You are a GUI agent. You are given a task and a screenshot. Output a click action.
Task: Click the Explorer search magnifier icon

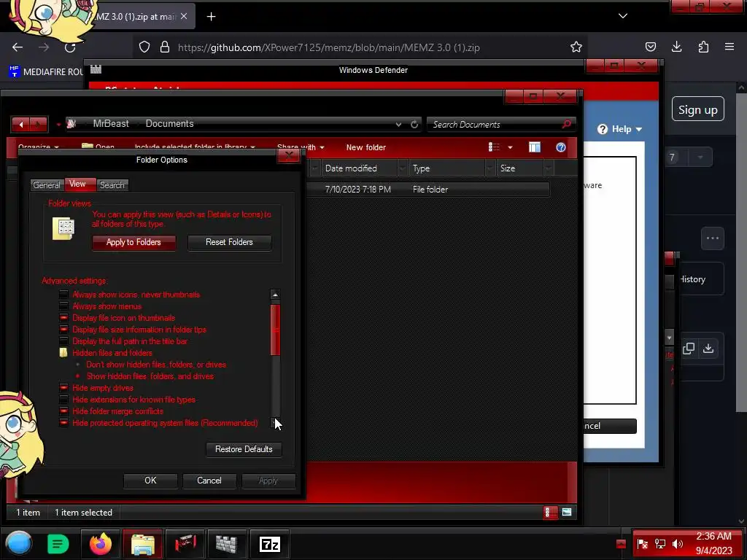pos(566,124)
